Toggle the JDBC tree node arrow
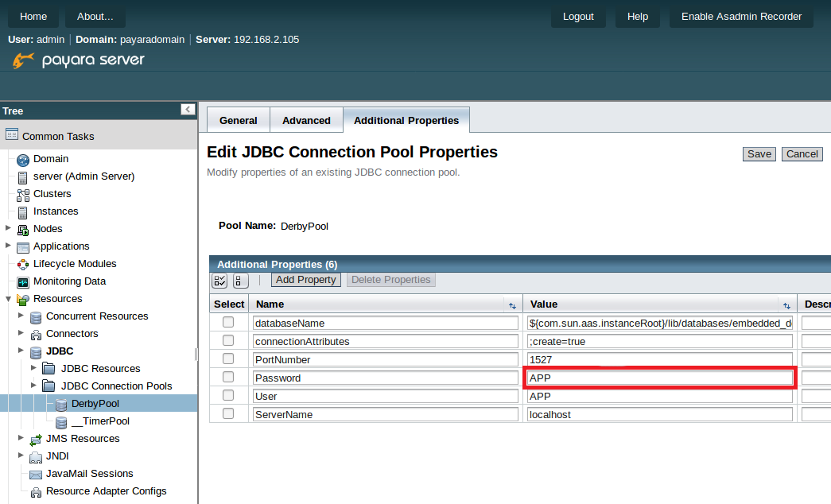831x504 pixels. [21, 351]
